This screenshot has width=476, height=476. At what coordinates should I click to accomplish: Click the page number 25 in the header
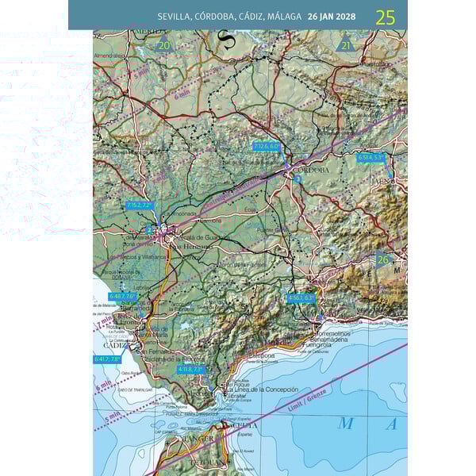[386, 17]
